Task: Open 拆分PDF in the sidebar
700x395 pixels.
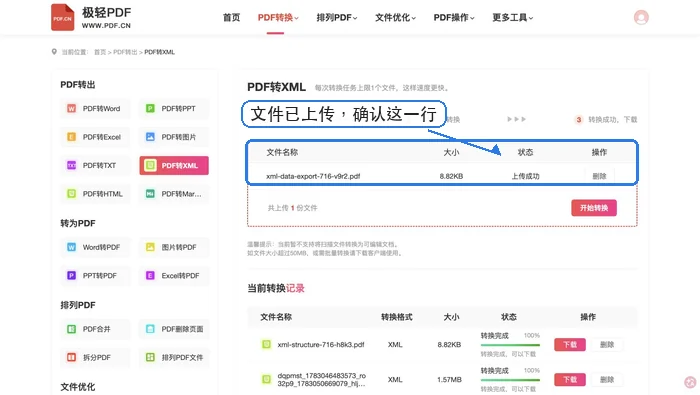Action: [x=95, y=358]
